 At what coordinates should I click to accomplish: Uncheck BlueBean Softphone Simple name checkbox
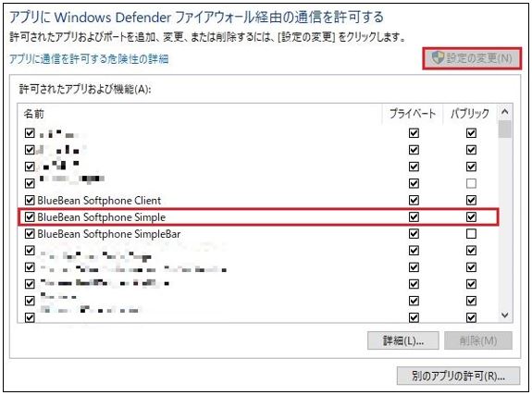pyautogui.click(x=30, y=216)
